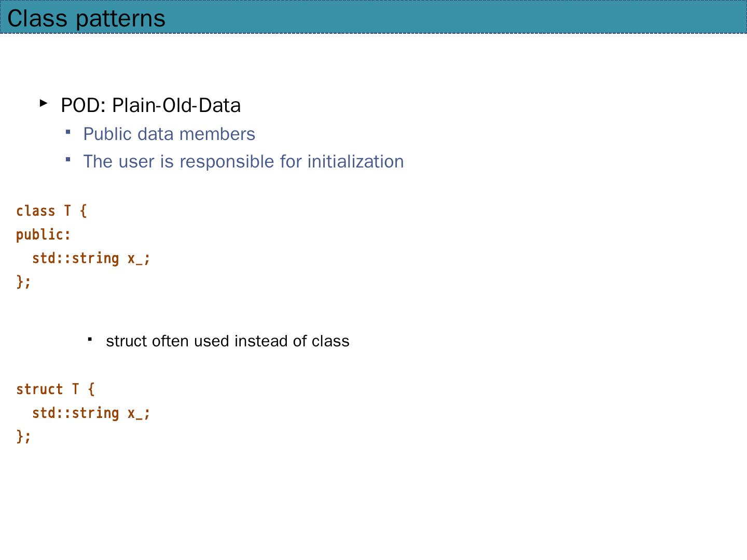Image resolution: width=747 pixels, height=560 pixels.
Task: Click "std::string x_;" inside the struct block
Action: click(x=91, y=413)
